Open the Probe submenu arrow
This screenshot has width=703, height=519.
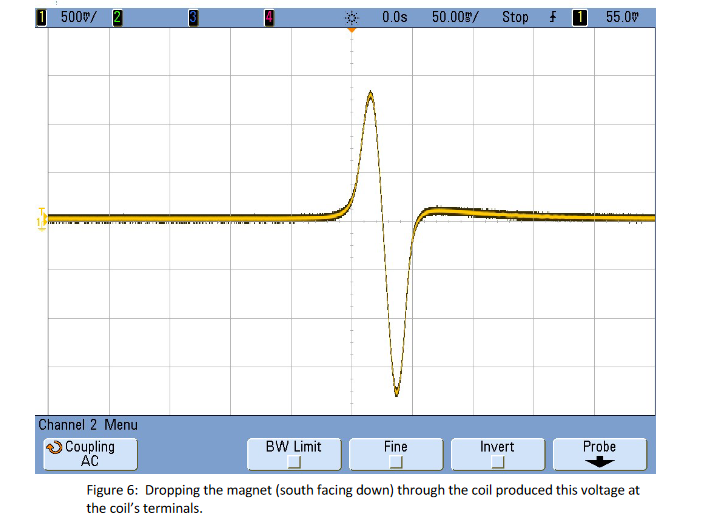pyautogui.click(x=599, y=463)
